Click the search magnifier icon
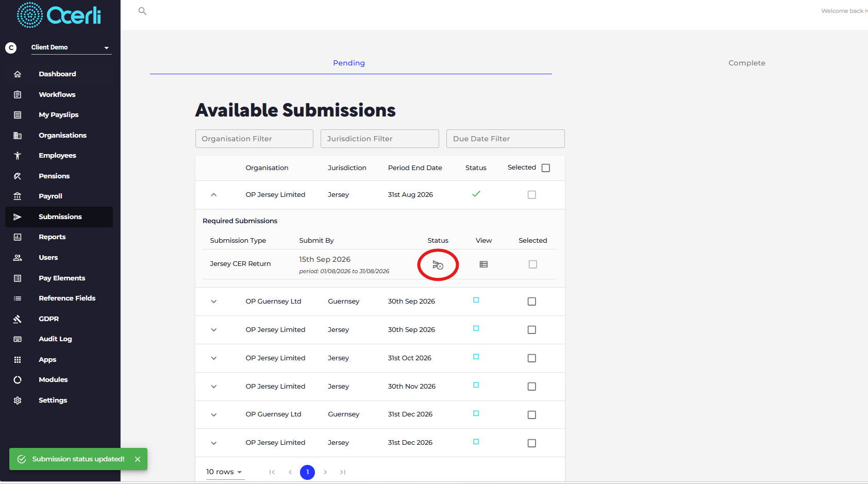This screenshot has height=484, width=868. (143, 11)
